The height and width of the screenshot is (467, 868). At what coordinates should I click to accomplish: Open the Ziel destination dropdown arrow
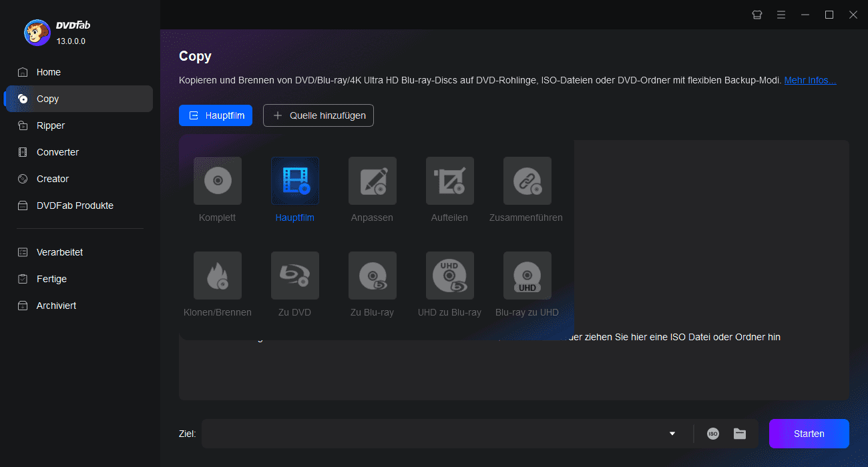(672, 434)
